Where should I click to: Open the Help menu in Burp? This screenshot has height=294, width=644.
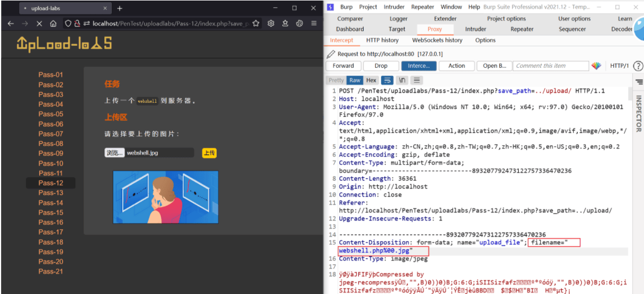point(474,7)
